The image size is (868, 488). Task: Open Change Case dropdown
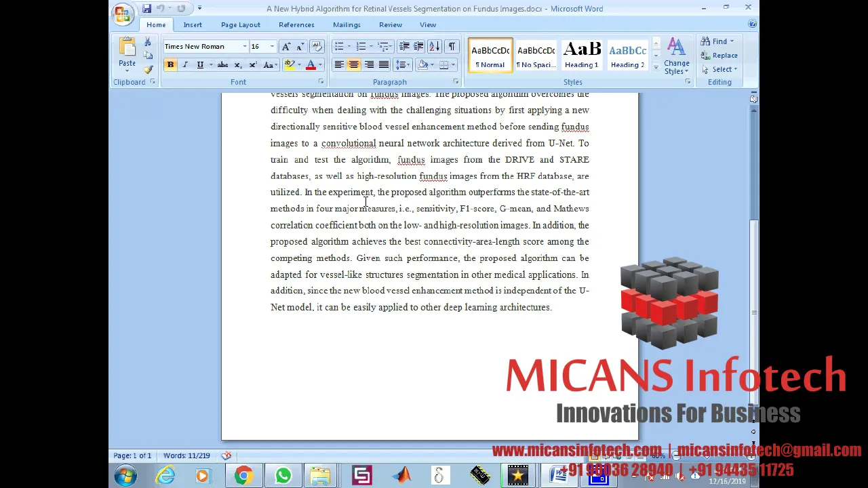[x=270, y=65]
